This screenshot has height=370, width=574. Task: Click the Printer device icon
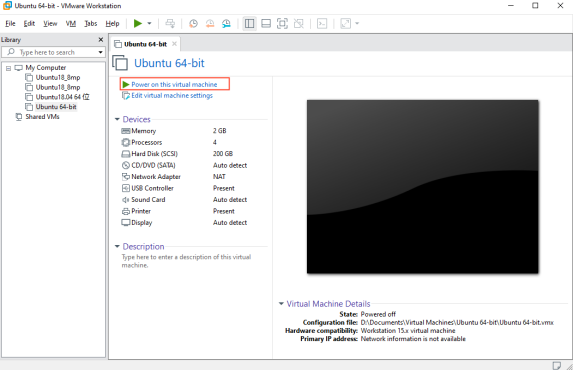coord(126,211)
